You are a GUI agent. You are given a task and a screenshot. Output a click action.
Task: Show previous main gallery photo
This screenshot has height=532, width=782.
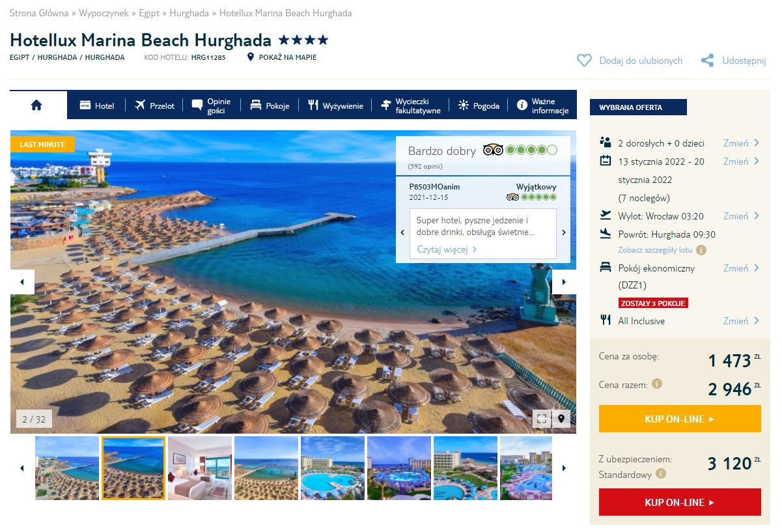click(22, 282)
